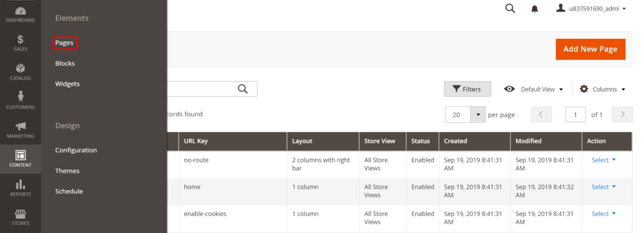Select the Content menu in sidebar
This screenshot has width=644, height=233.
coord(20,159)
